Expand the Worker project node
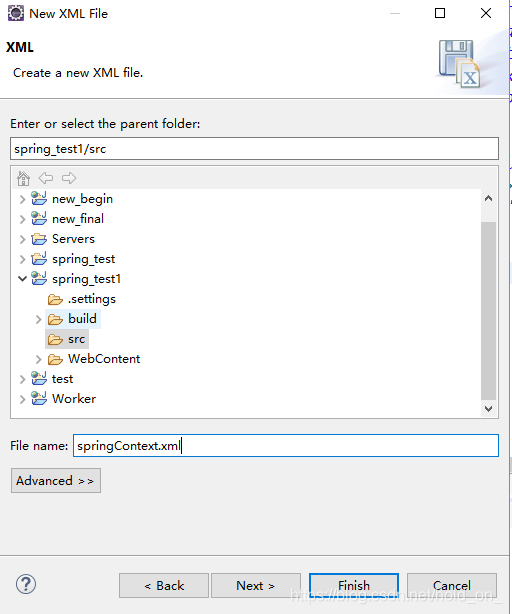Image resolution: width=512 pixels, height=614 pixels. (22, 399)
